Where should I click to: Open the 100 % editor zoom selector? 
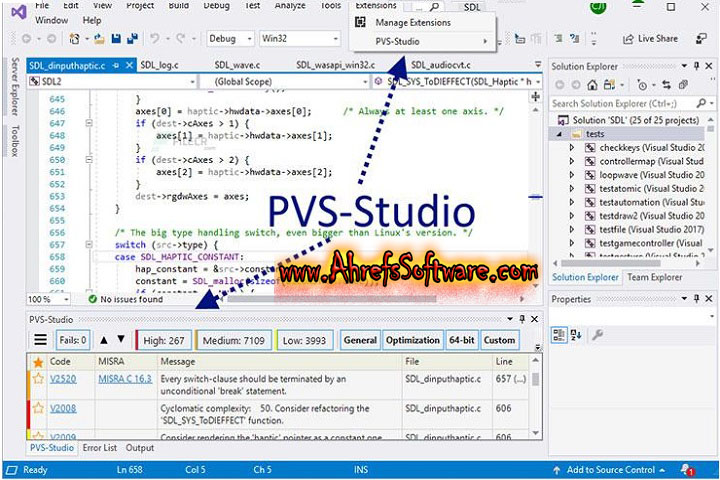[x=38, y=298]
